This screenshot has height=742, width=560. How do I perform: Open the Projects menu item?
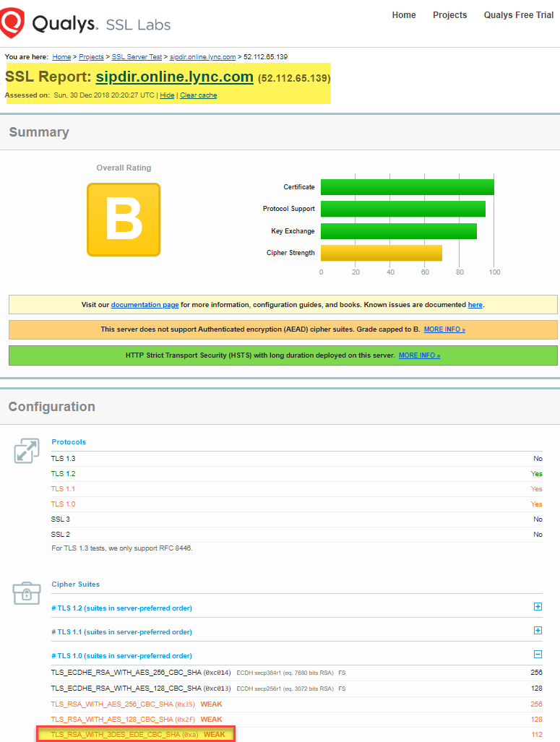coord(449,15)
